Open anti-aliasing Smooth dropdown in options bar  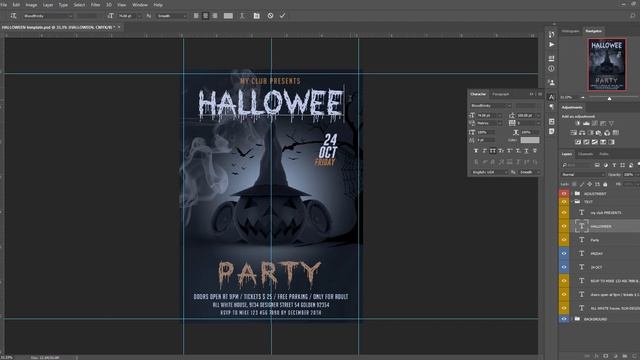[171, 16]
